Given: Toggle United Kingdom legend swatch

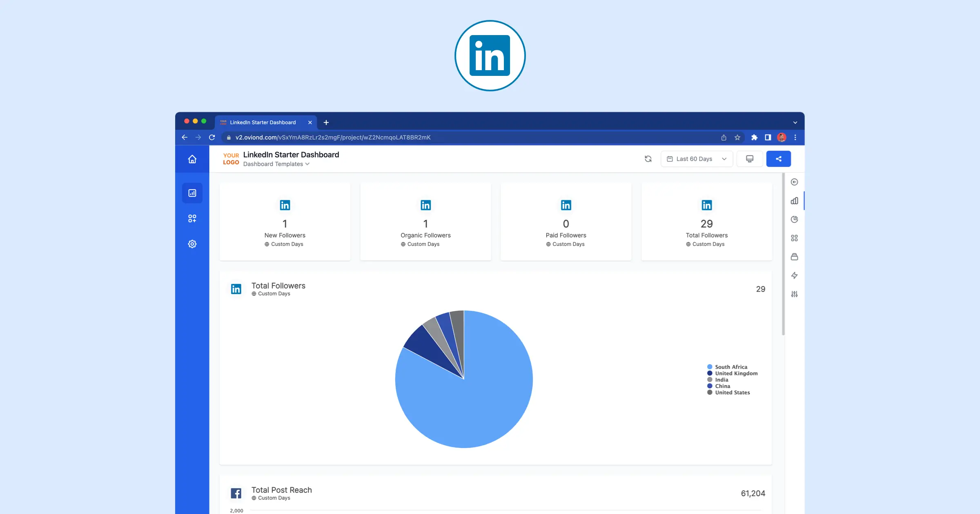Looking at the screenshot, I should [710, 373].
